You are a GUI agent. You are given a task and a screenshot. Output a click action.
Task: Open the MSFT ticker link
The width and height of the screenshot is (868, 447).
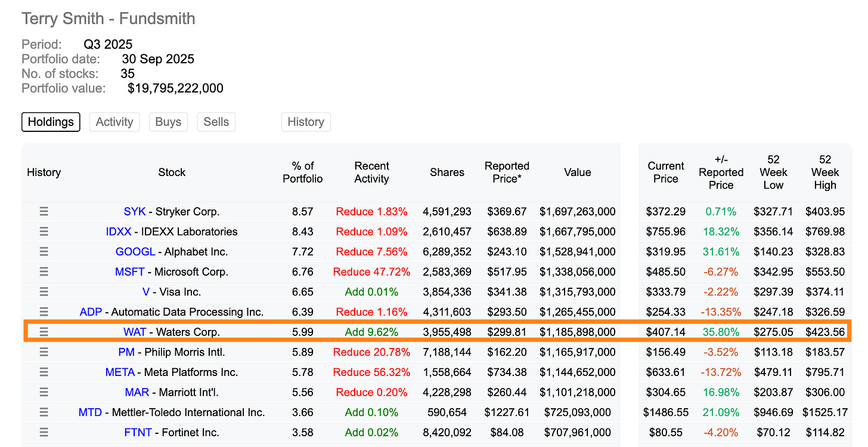coord(130,272)
